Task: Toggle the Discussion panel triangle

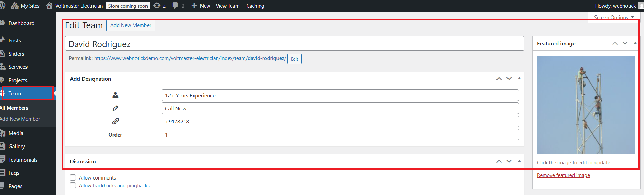Action: point(519,161)
